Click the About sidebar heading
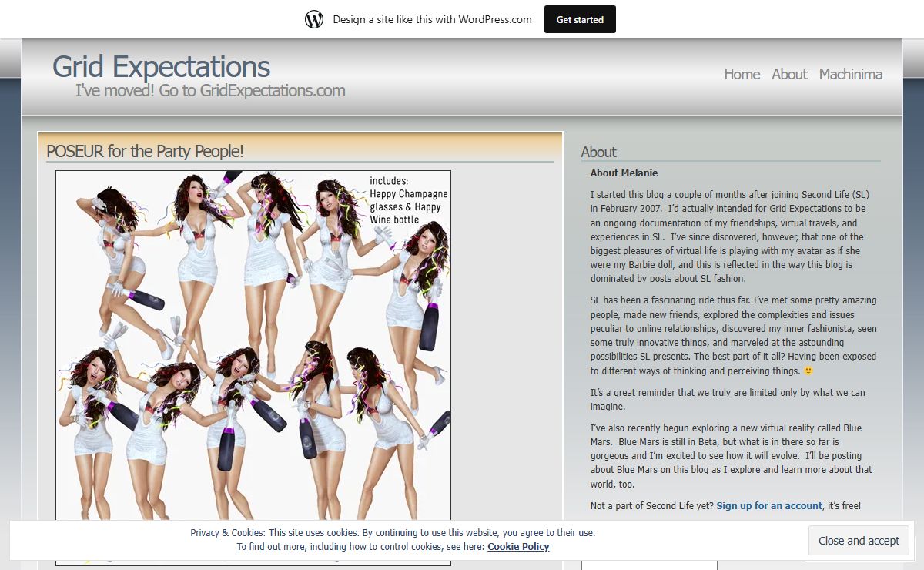This screenshot has width=924, height=570. [599, 152]
